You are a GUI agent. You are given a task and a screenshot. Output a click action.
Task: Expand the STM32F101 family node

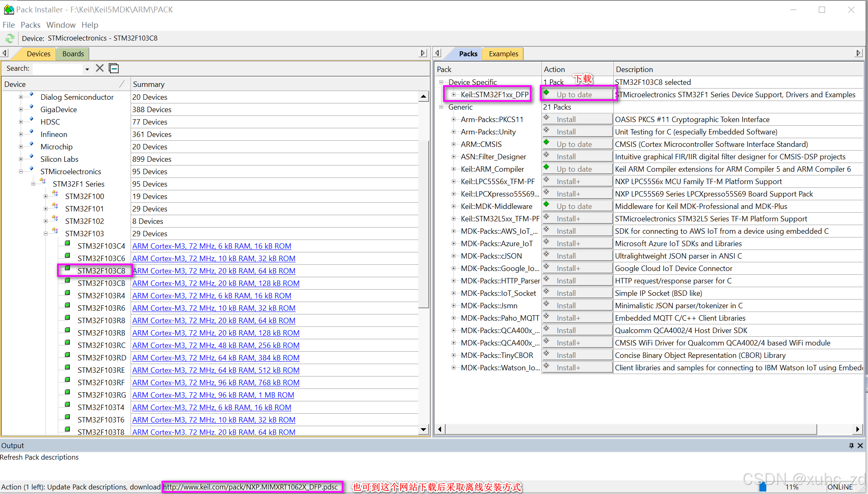coord(45,209)
